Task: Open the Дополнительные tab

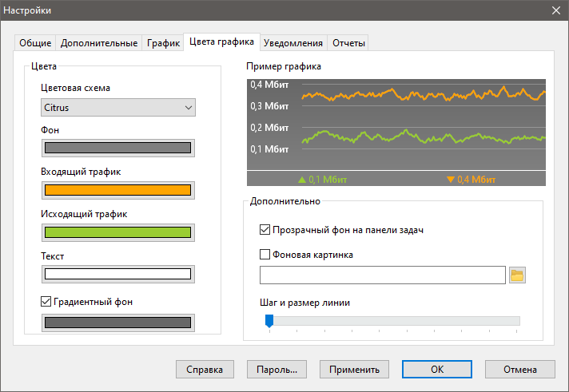Action: 99,43
